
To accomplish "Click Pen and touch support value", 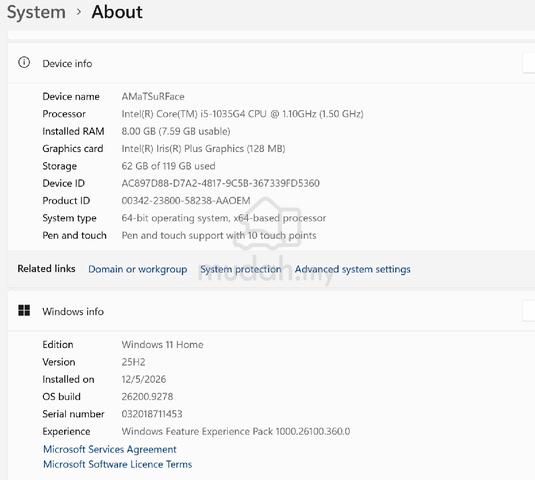I will [x=219, y=235].
